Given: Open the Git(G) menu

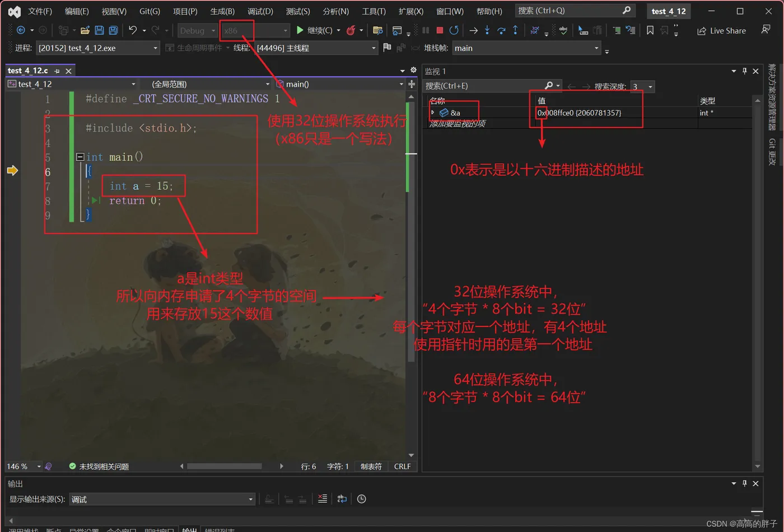Looking at the screenshot, I should (x=150, y=11).
